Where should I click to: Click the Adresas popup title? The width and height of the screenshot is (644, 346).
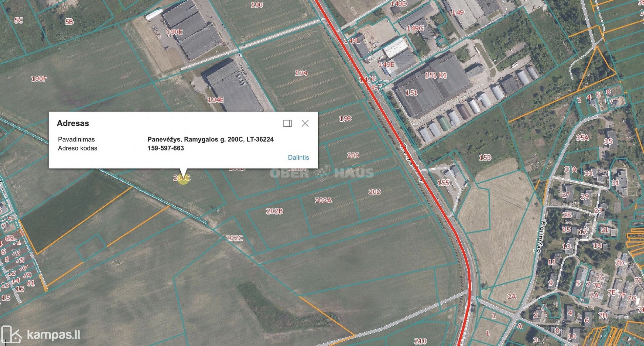(x=73, y=123)
